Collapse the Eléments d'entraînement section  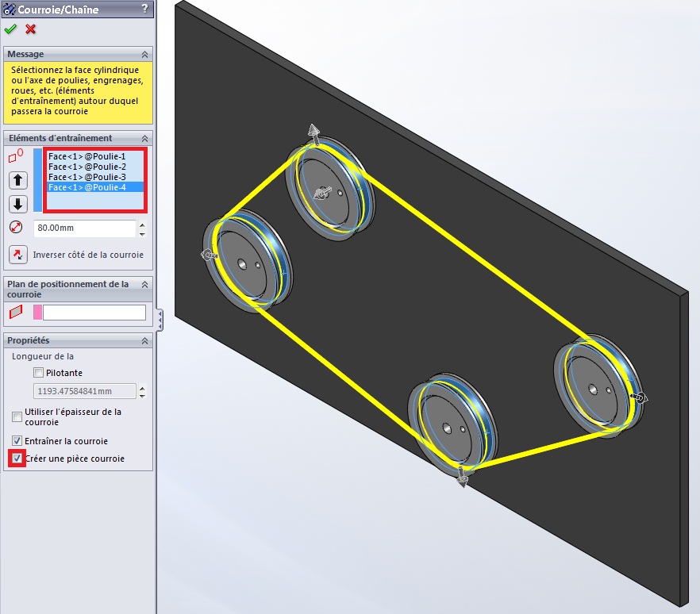point(144,138)
